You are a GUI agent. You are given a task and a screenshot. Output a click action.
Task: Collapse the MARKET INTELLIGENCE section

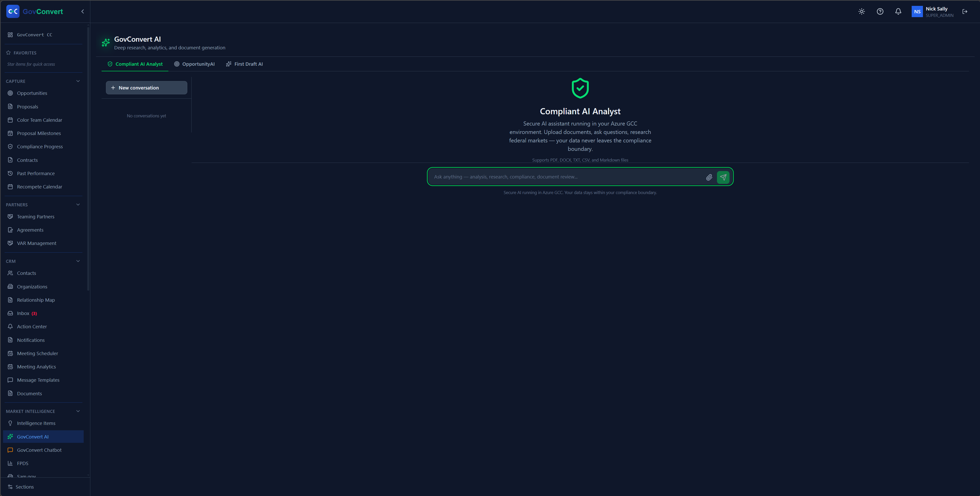(78, 411)
